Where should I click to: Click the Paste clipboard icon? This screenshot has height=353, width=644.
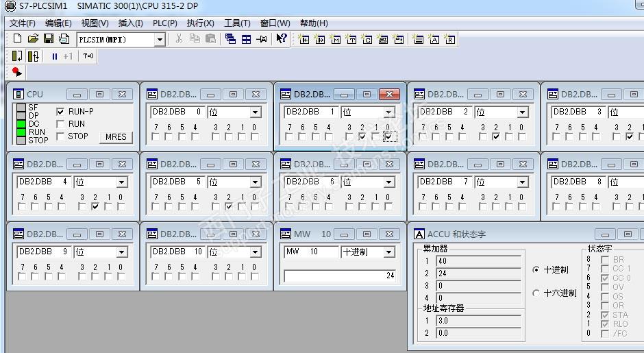pos(210,38)
